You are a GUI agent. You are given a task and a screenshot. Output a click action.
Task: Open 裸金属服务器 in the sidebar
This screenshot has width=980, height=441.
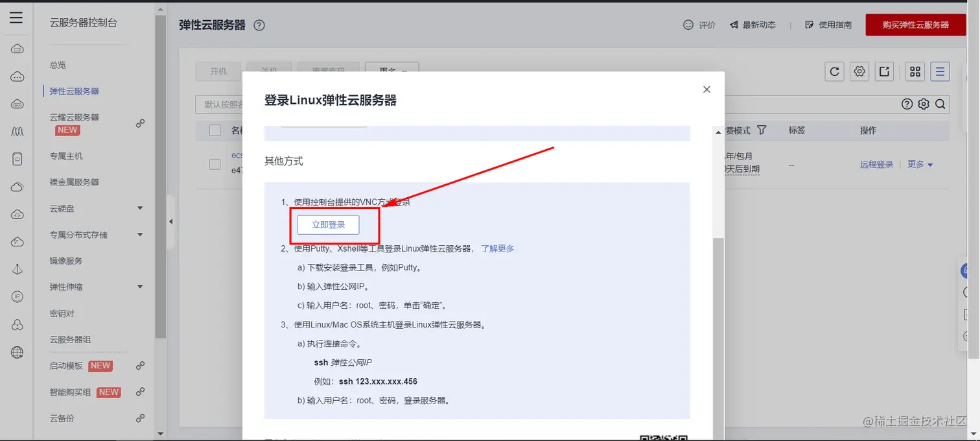click(75, 182)
